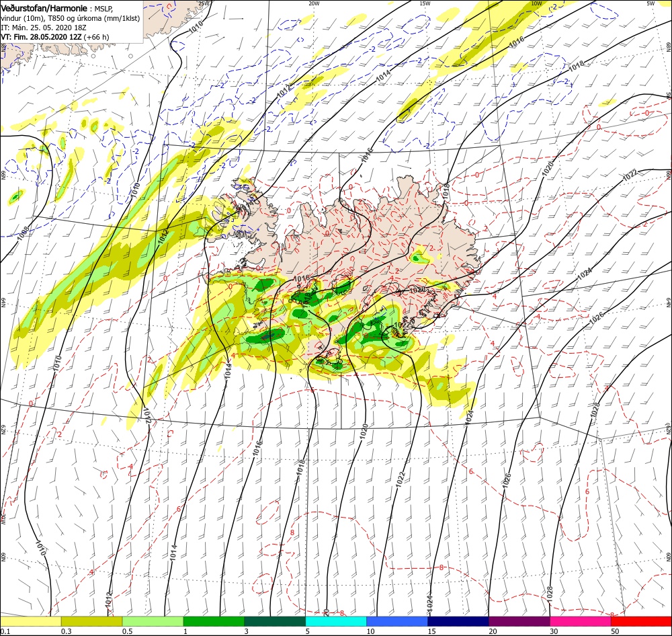Click the purple 20–30 mm legend swatch
The image size is (672, 636).
[519, 622]
